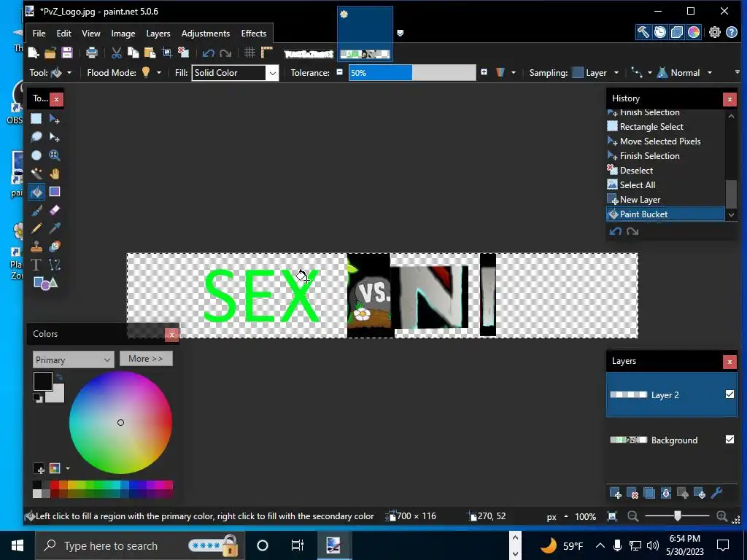747x560 pixels.
Task: Click Select All in History list
Action: [665, 184]
